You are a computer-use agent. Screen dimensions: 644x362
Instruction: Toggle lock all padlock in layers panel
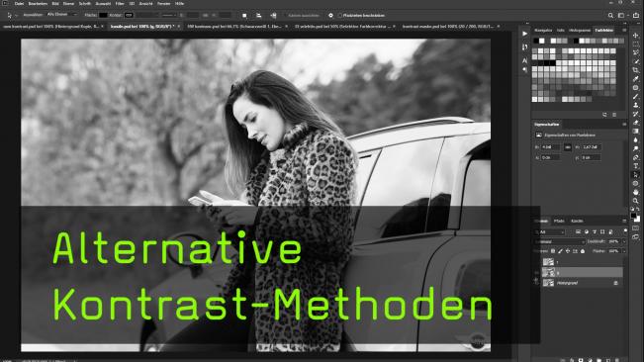583,251
